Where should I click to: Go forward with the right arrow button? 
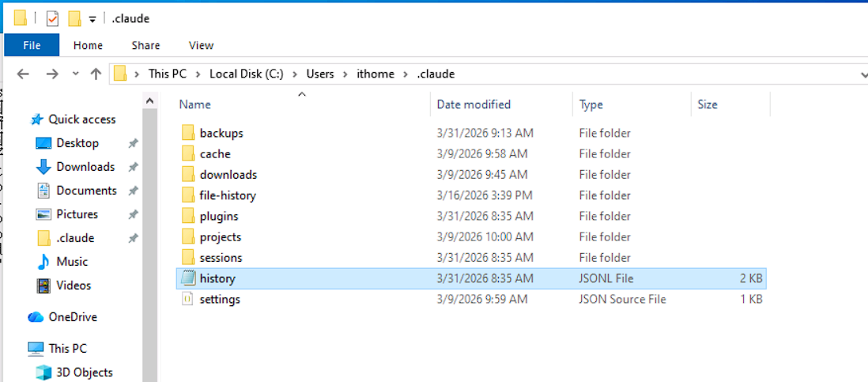pos(52,74)
